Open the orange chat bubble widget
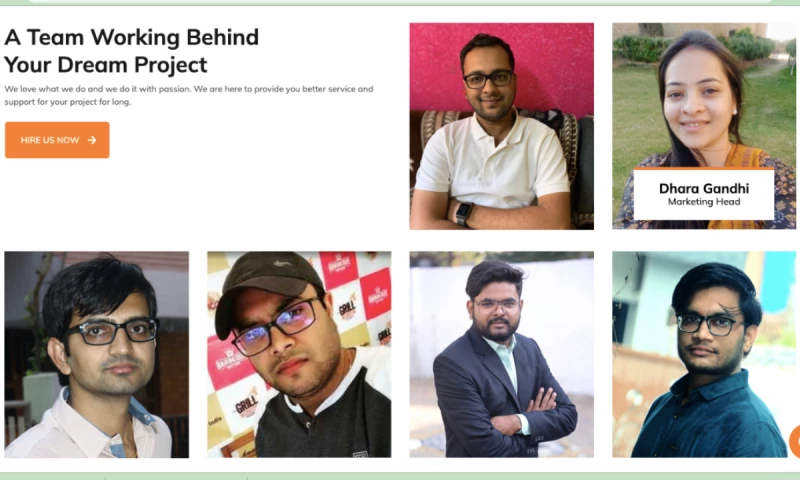800x480 pixels. pos(795,441)
